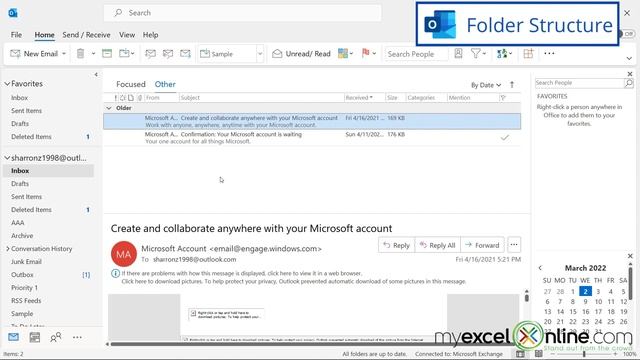Click Forward in the reading pane

coord(482,245)
